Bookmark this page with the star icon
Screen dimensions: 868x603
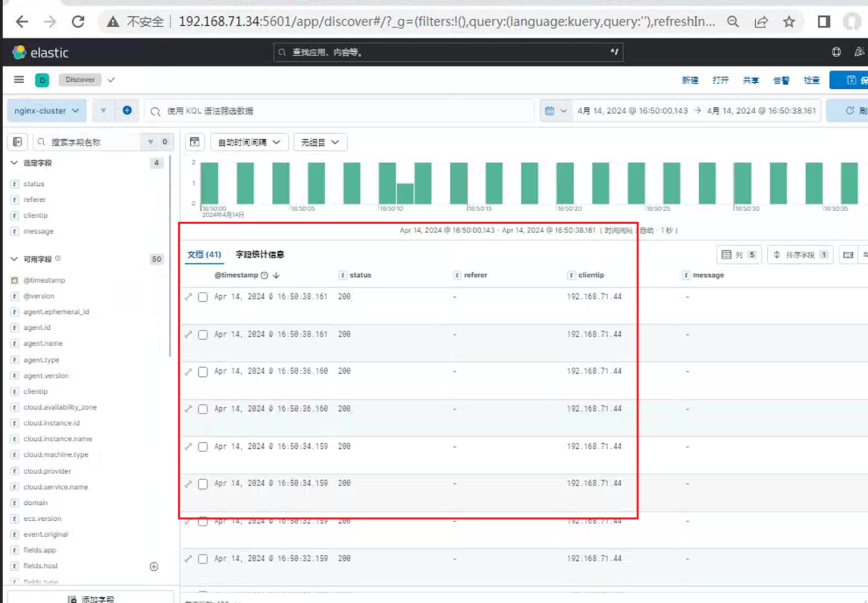[789, 22]
